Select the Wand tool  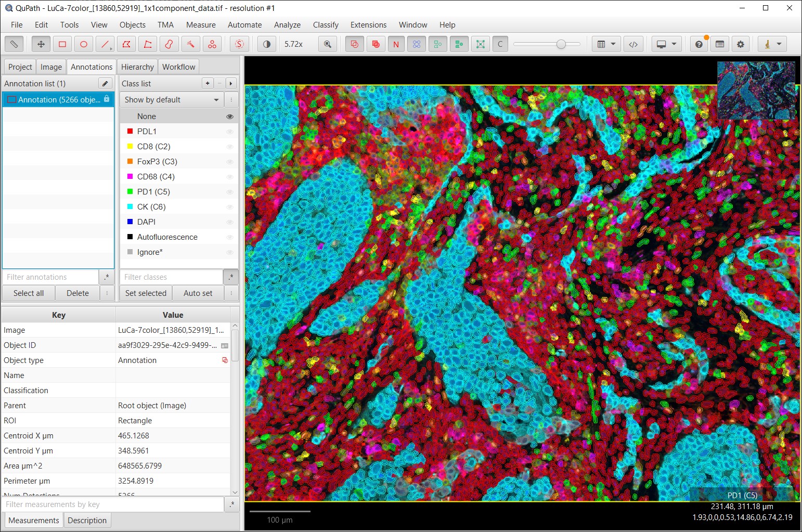[x=190, y=44]
